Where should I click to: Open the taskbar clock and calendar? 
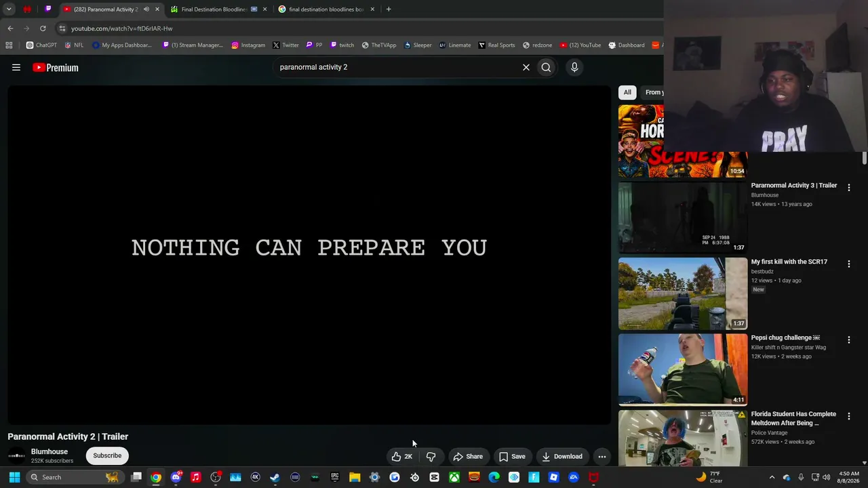(849, 477)
